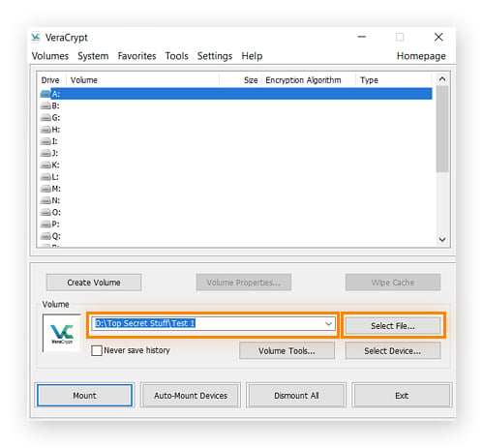Viewport: 483px width, 448px height.
Task: Open the Favorites menu
Action: (x=136, y=56)
